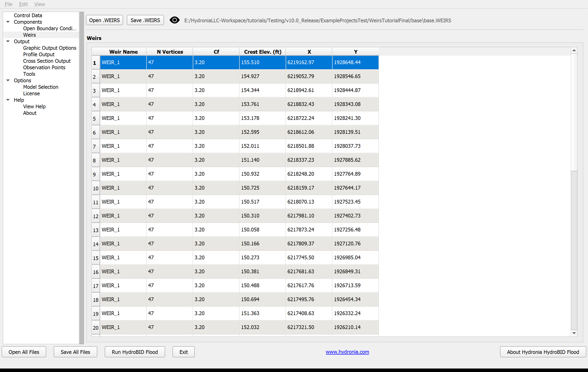Open the License tree item
The image size is (588, 372).
pyautogui.click(x=32, y=94)
